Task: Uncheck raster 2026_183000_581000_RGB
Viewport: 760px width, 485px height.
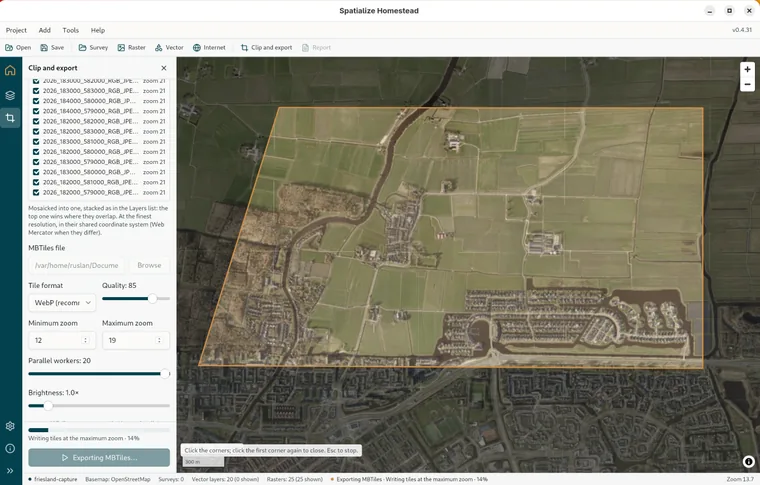Action: coord(36,141)
